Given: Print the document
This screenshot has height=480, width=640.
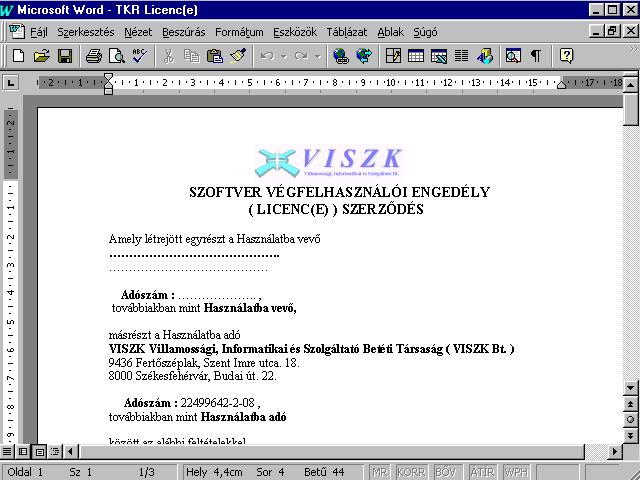Looking at the screenshot, I should [x=93, y=56].
